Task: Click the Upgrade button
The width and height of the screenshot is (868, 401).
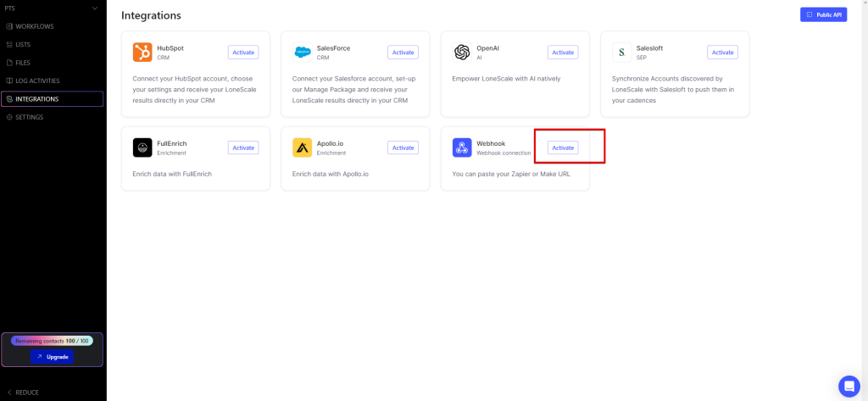Action: click(52, 357)
